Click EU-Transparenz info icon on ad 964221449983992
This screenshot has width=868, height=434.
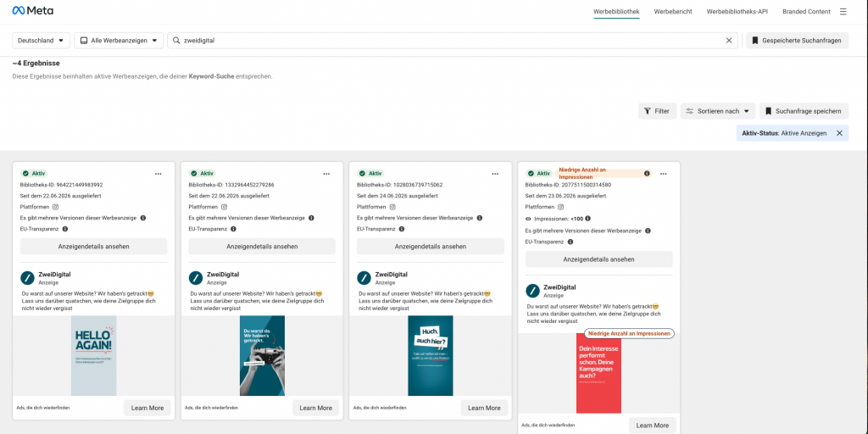point(64,229)
